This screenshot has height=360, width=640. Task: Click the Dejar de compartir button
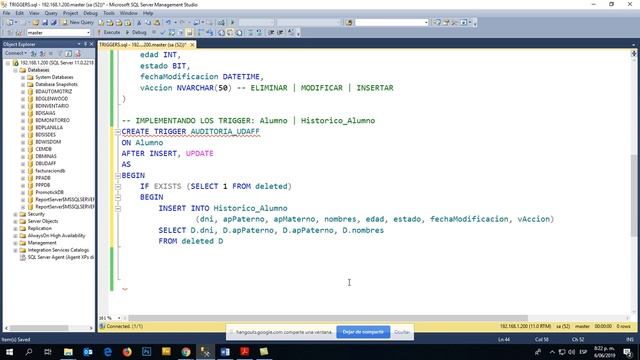point(363,332)
